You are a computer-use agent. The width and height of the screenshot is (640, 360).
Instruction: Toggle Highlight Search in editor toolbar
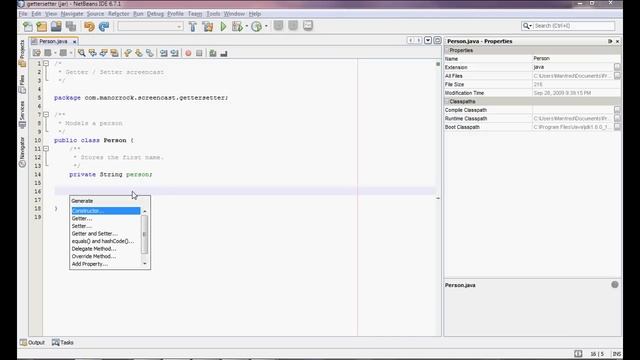click(x=115, y=53)
